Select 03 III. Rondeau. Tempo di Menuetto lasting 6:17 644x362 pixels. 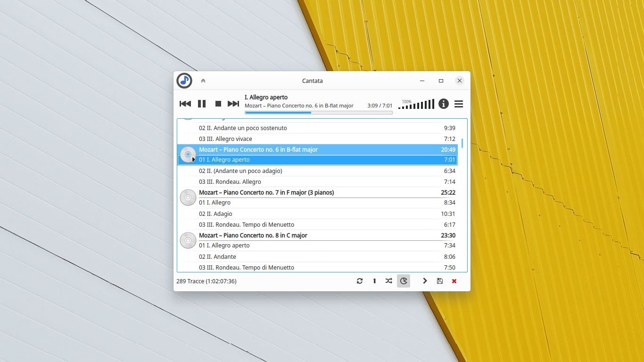(x=317, y=224)
